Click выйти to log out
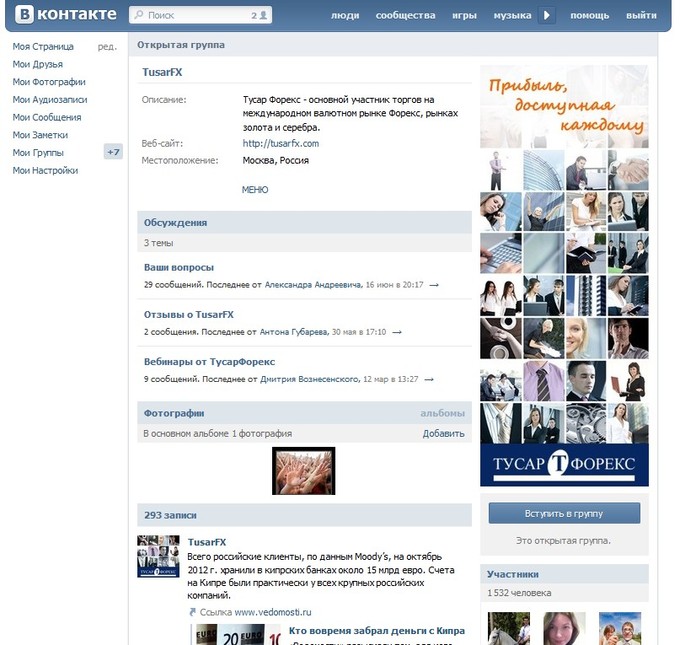Screen dimensions: 680x645 coord(641,16)
